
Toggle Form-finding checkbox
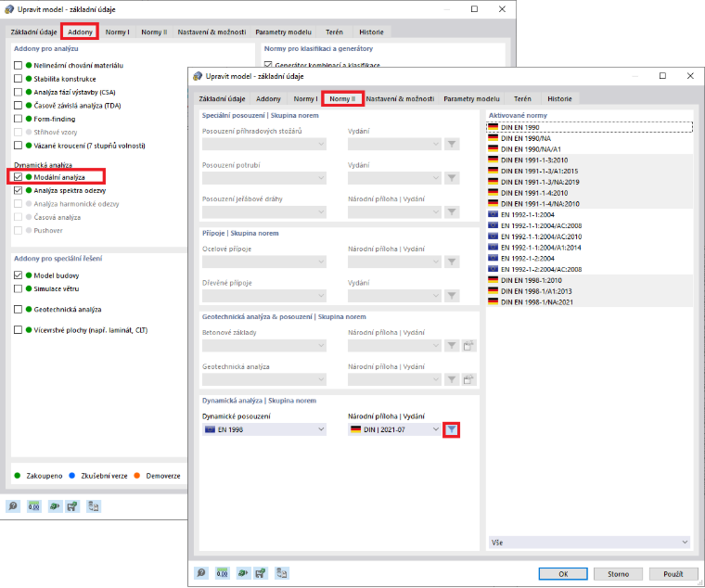pyautogui.click(x=18, y=119)
